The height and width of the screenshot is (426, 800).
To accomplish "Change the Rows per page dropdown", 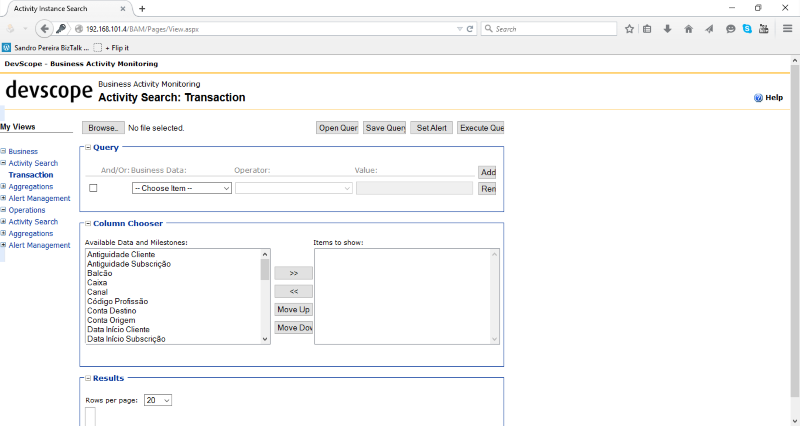I will tap(158, 400).
